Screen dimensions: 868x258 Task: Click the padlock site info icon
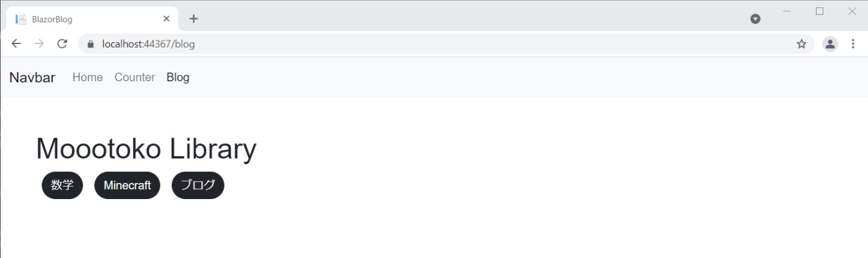91,44
